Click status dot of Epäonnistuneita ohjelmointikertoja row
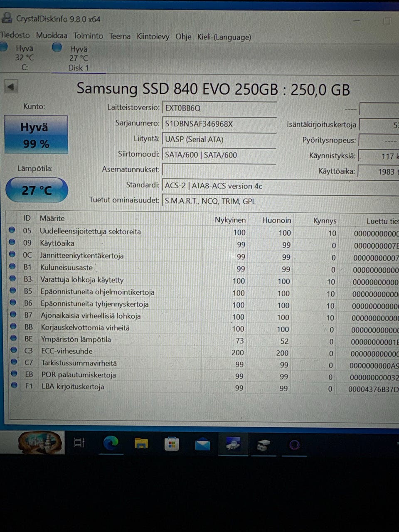Image resolution: width=399 pixels, height=532 pixels. 13,290
